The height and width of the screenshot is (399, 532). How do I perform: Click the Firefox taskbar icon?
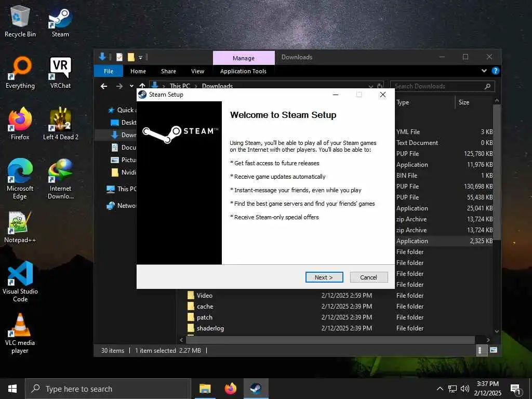click(x=230, y=389)
